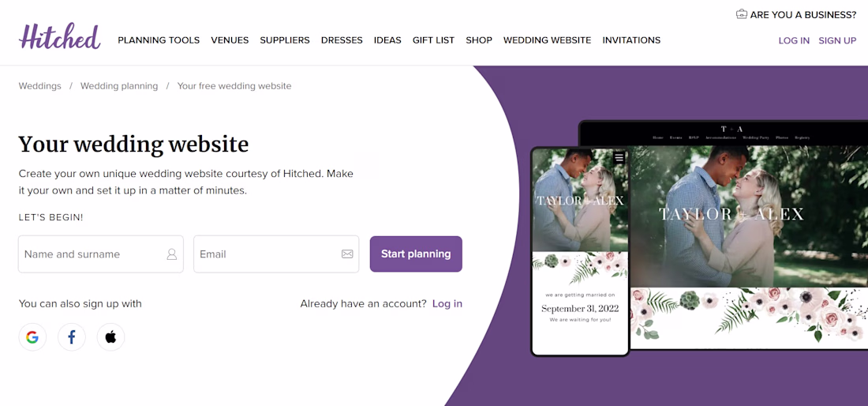Image resolution: width=868 pixels, height=406 pixels.
Task: Click Log in next to Already have account
Action: tap(447, 303)
